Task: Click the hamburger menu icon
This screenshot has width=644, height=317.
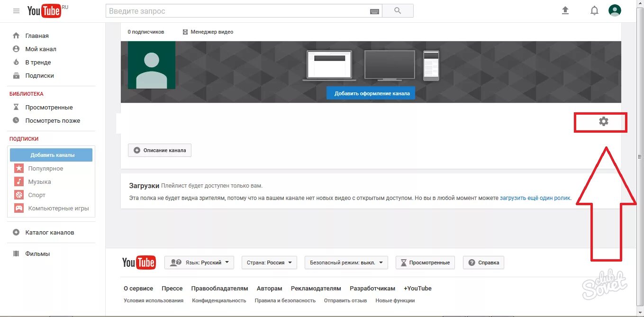Action: 16,11
